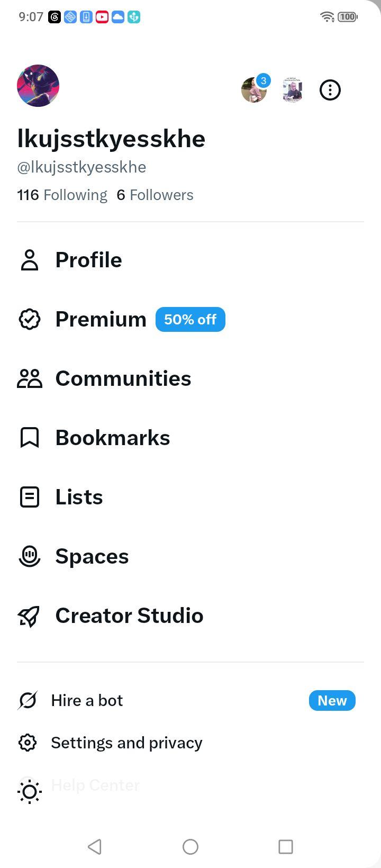
Task: Switch to the second account avatar
Action: tap(292, 90)
